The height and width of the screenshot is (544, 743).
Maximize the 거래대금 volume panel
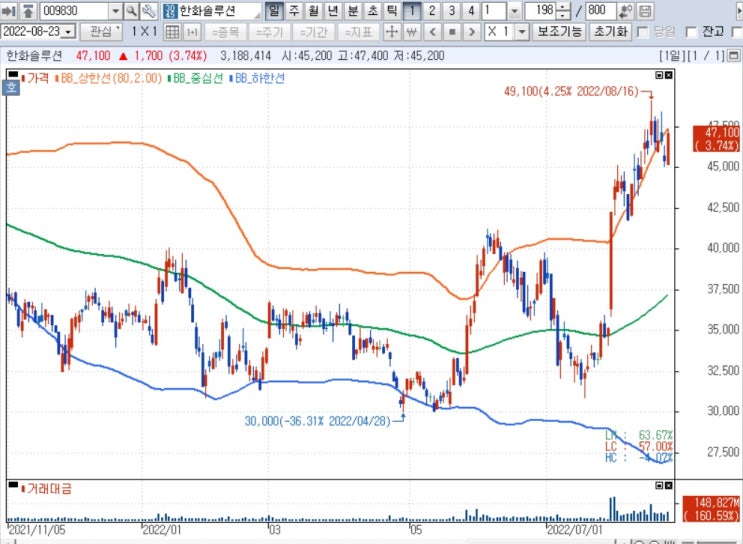pyautogui.click(x=659, y=486)
